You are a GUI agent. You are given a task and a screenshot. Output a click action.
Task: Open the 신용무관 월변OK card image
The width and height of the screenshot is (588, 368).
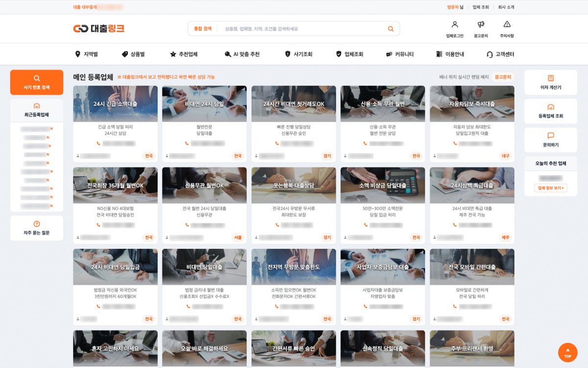pos(204,185)
